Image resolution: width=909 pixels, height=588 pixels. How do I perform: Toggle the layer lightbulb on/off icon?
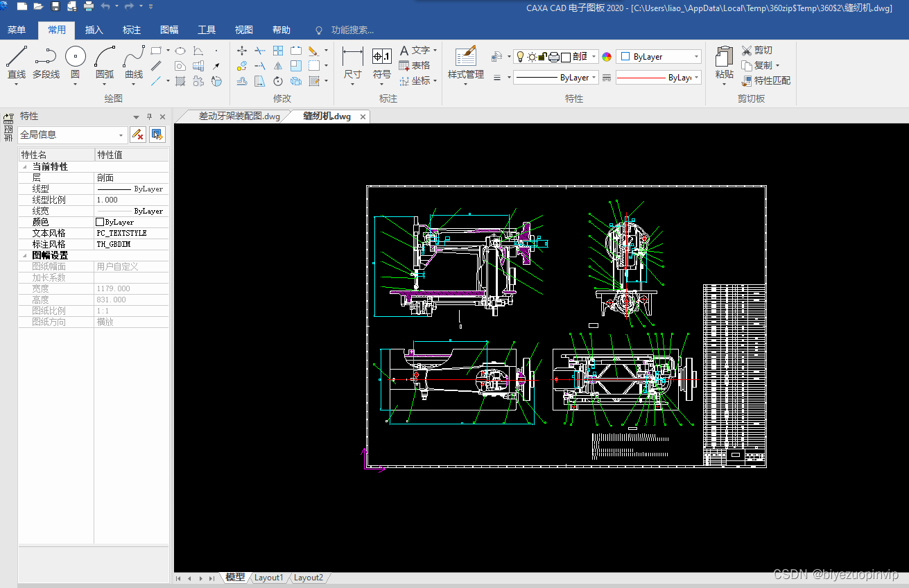(x=521, y=57)
